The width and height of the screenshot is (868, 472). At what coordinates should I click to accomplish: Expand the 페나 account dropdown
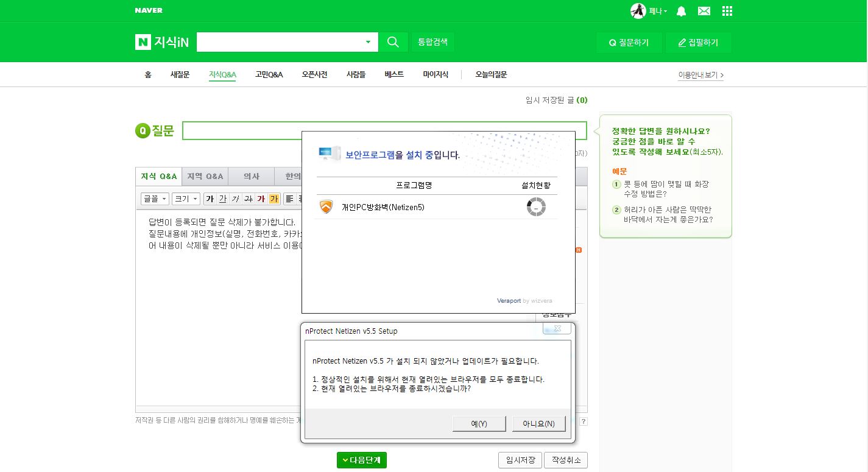click(657, 11)
